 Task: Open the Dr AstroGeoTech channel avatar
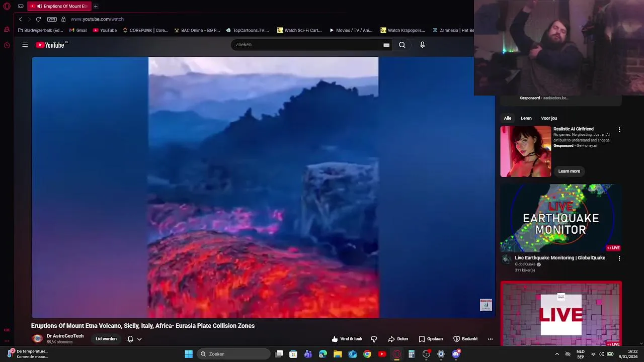click(x=37, y=338)
